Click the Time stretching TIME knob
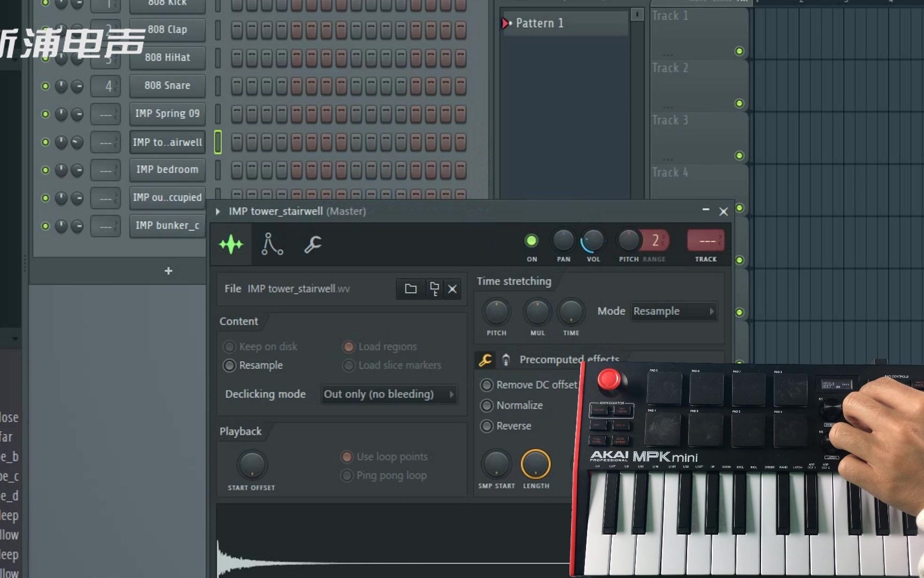924x578 pixels. coord(571,312)
